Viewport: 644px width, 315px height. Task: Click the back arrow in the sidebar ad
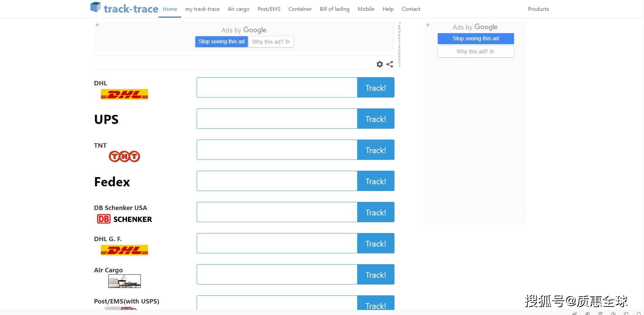click(428, 25)
